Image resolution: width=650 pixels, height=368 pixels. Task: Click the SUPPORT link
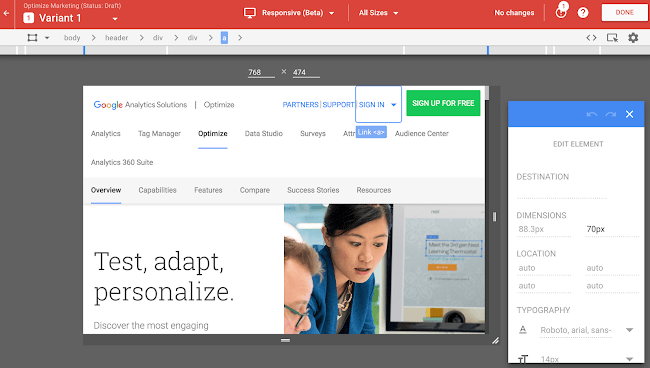coord(338,105)
